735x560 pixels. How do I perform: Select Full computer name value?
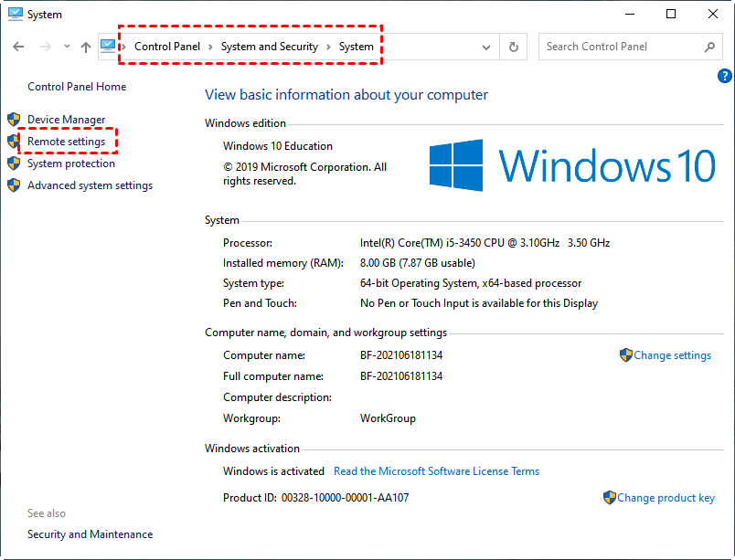click(401, 376)
